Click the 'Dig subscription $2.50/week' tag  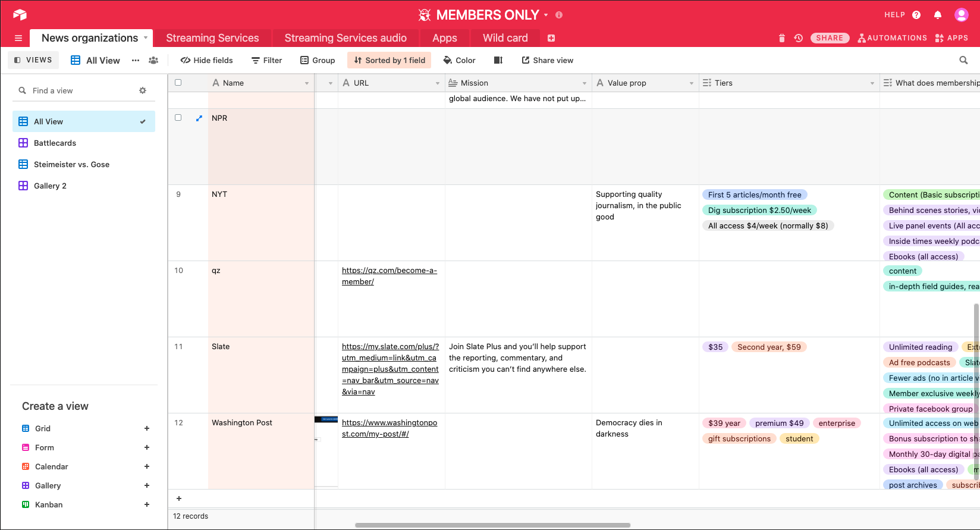[759, 210]
